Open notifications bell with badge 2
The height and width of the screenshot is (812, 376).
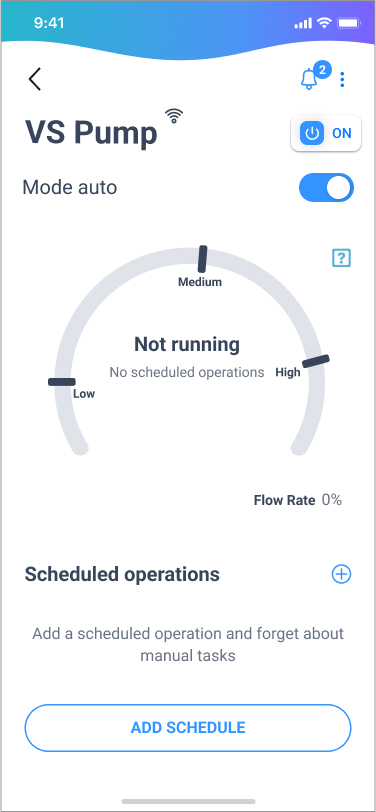[x=314, y=76]
